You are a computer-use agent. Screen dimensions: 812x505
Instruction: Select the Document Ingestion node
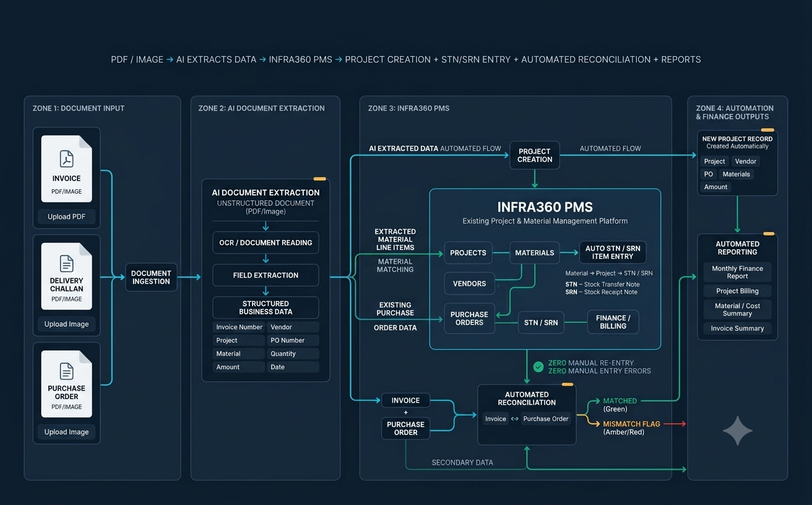(151, 277)
